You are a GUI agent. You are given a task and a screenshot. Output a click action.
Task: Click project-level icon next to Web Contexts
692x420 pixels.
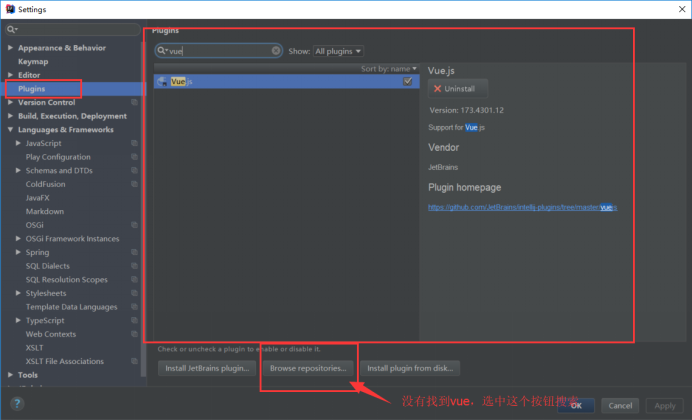tap(135, 334)
